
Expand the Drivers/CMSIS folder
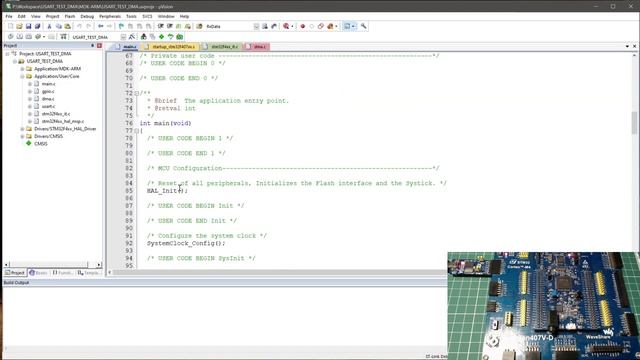point(22,136)
